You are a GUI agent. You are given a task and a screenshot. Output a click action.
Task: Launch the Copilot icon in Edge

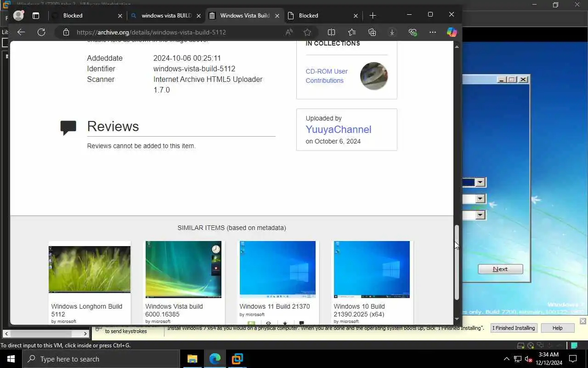(x=452, y=32)
